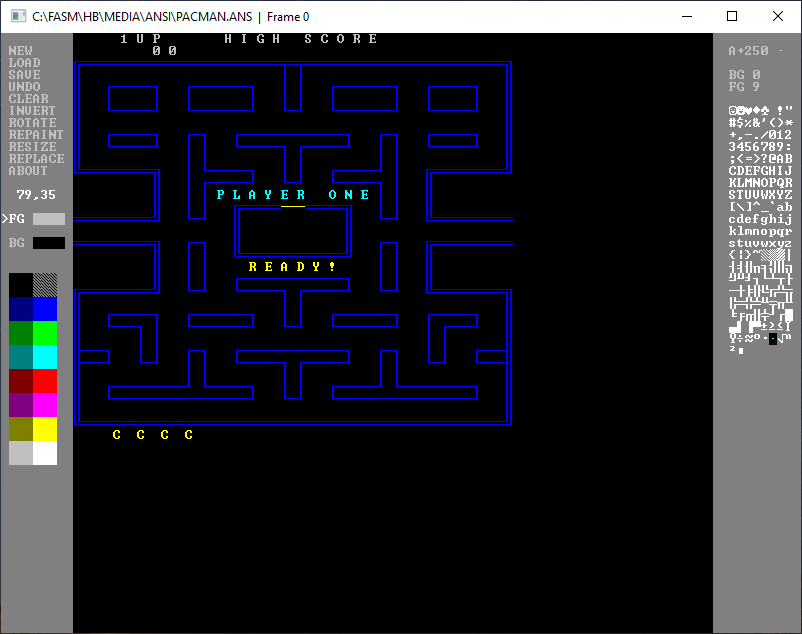Click the 79,35 cursor coordinates readout

(36, 195)
